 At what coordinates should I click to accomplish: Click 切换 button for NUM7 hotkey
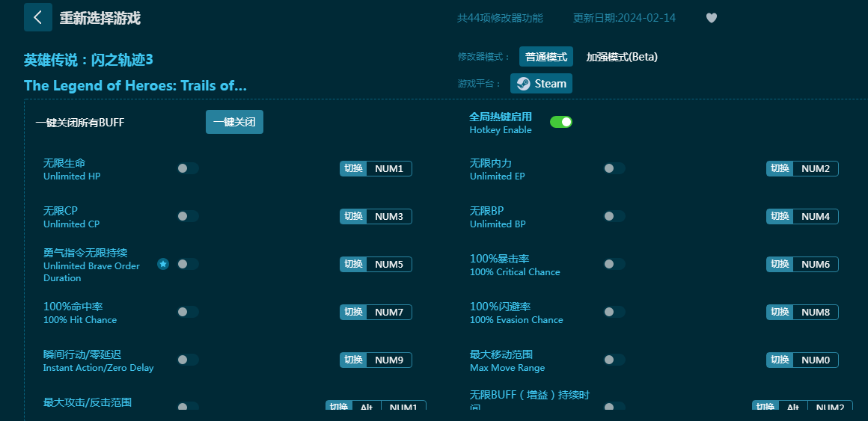(353, 312)
